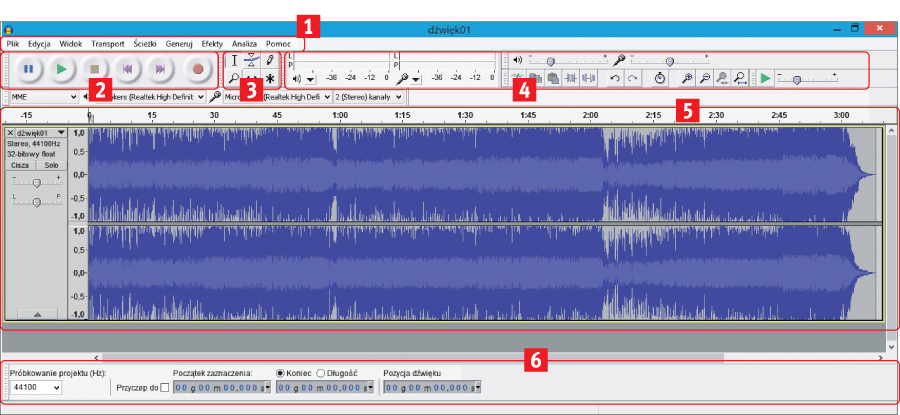This screenshot has height=415, width=900.
Task: Skip to end of track
Action: pyautogui.click(x=160, y=70)
